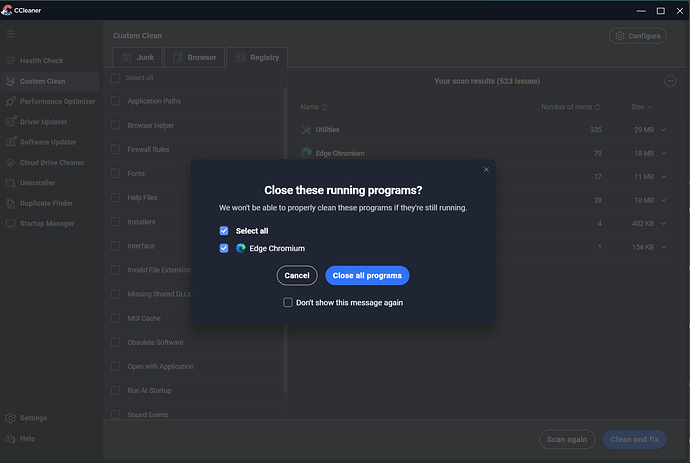Click the Missing Shared DLLs entry
The image size is (690, 463).
click(159, 294)
